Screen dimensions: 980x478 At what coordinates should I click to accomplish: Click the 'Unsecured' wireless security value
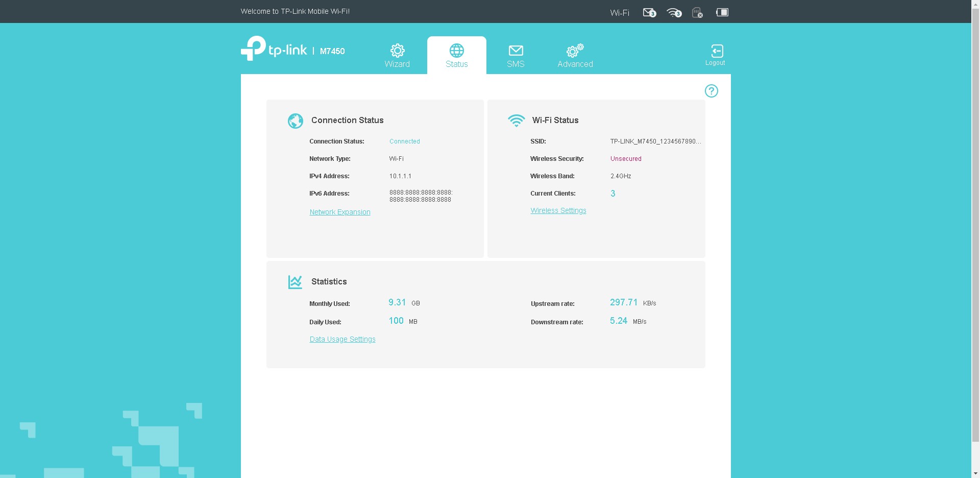tap(626, 159)
